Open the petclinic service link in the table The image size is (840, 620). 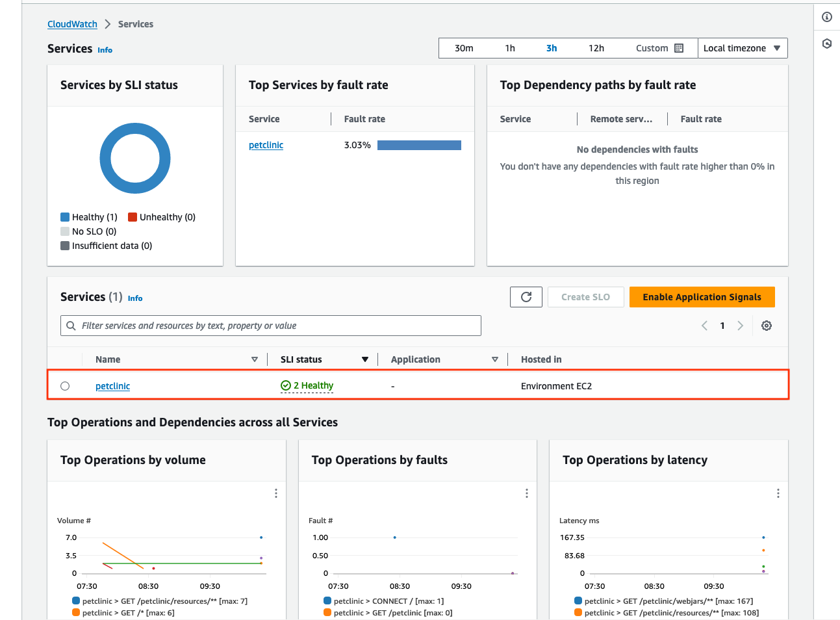coord(112,385)
